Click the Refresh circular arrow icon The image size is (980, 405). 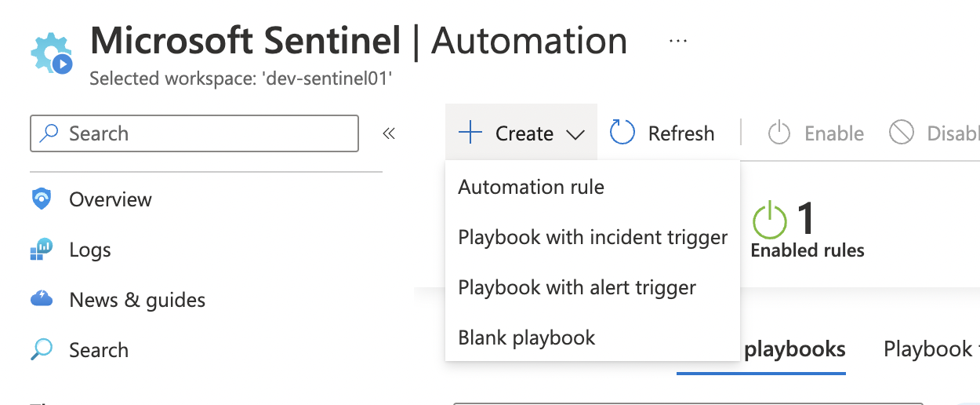(622, 133)
